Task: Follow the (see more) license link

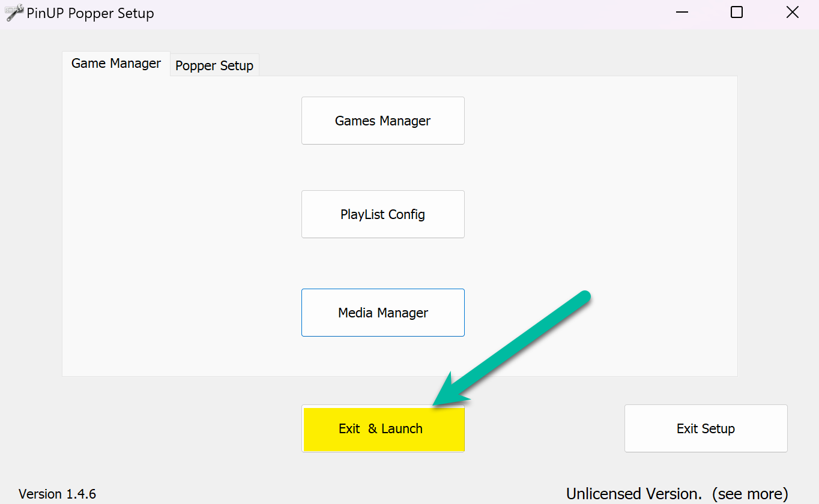Action: 750,494
